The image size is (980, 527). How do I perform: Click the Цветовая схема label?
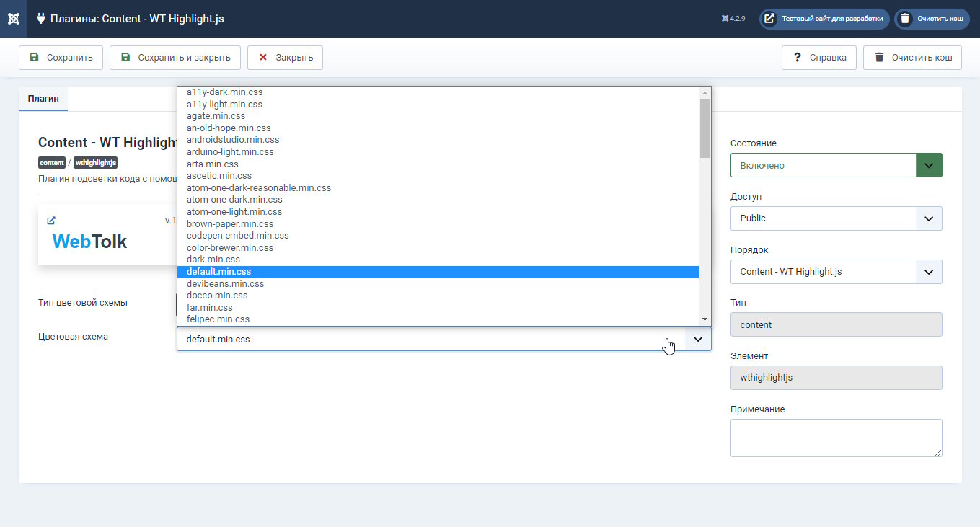(x=74, y=337)
